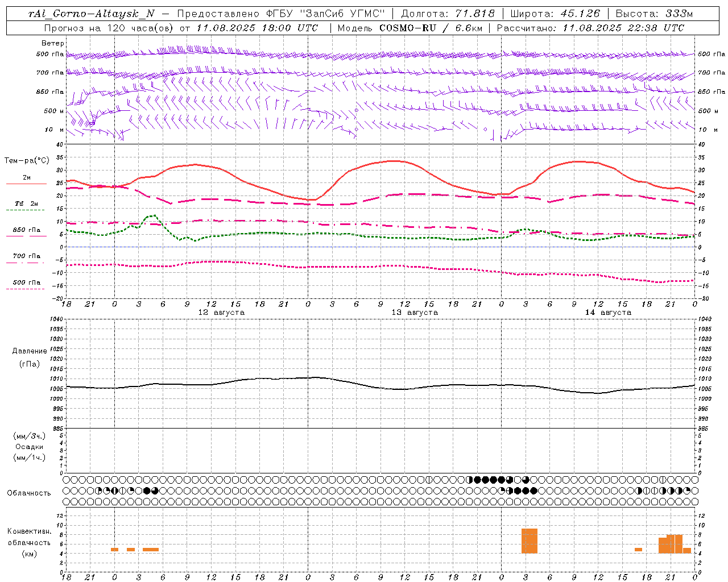Click the Конвективн. облачность label
This screenshot has height=582, width=728.
click(29, 537)
